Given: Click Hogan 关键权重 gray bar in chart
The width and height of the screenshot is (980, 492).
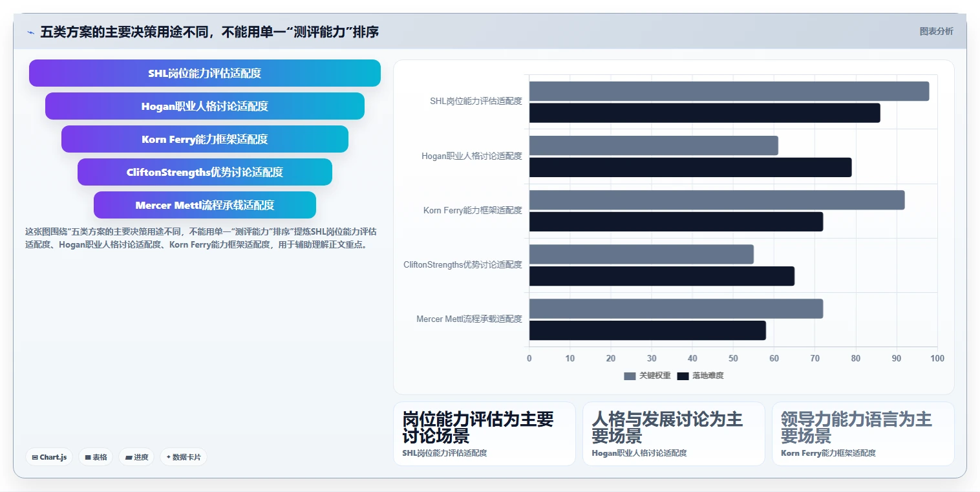Looking at the screenshot, I should pyautogui.click(x=654, y=145).
